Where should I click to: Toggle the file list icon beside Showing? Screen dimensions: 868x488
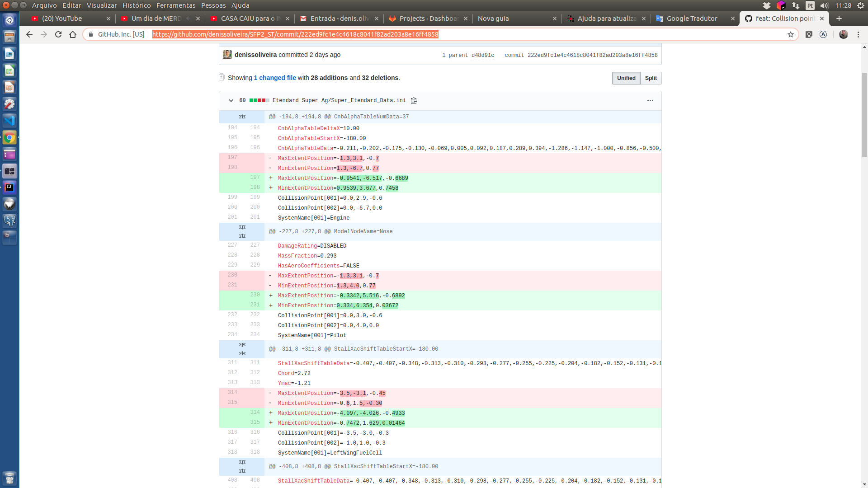click(x=222, y=77)
